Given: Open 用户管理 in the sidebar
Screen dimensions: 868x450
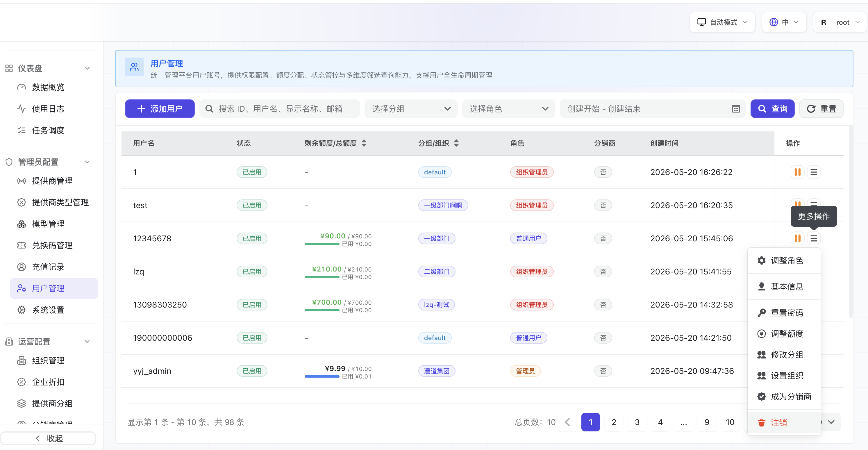Looking at the screenshot, I should (54, 289).
